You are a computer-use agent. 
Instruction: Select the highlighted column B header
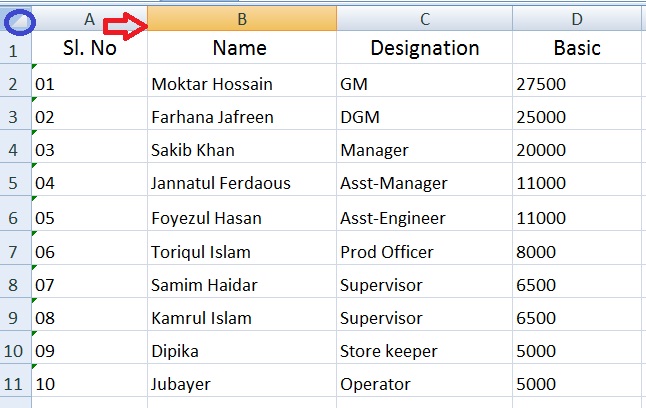pos(242,18)
